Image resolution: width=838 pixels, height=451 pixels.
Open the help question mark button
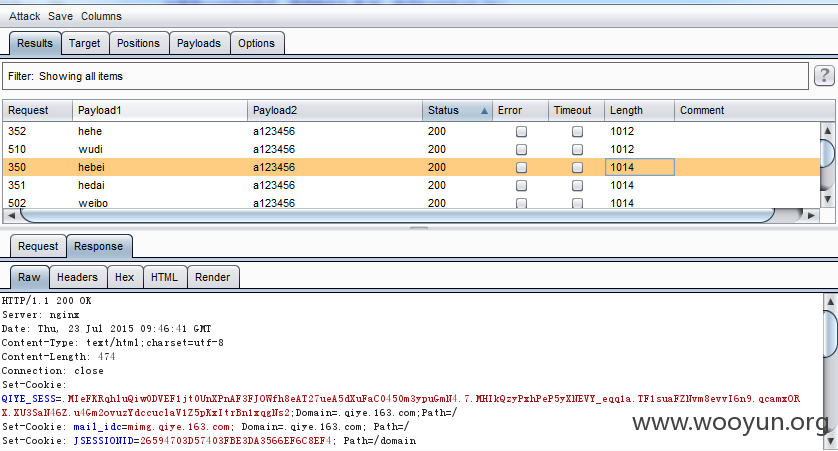(x=824, y=76)
